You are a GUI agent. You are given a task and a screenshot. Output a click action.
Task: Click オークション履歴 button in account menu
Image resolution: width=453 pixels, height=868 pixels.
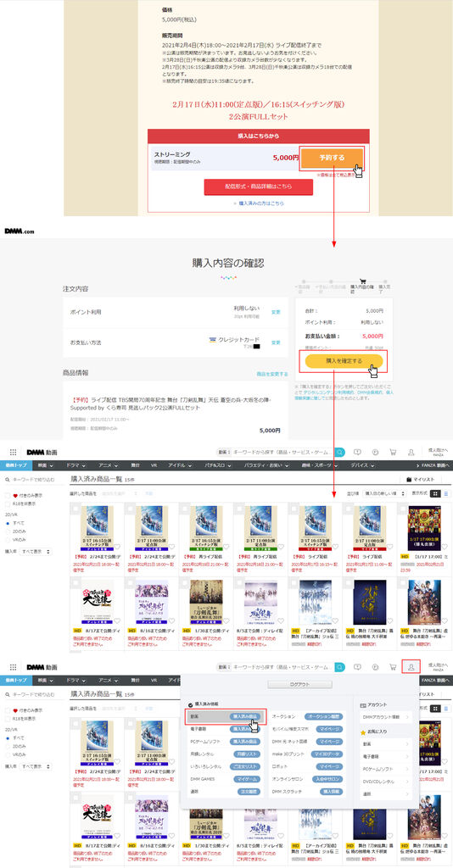click(x=323, y=716)
